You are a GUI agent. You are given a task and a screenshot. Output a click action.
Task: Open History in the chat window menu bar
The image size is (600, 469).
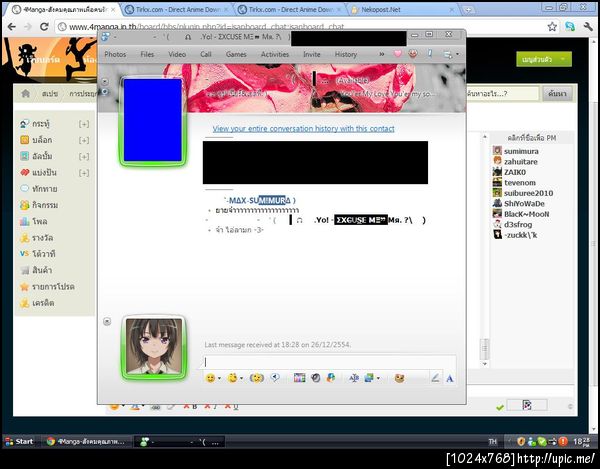(346, 54)
